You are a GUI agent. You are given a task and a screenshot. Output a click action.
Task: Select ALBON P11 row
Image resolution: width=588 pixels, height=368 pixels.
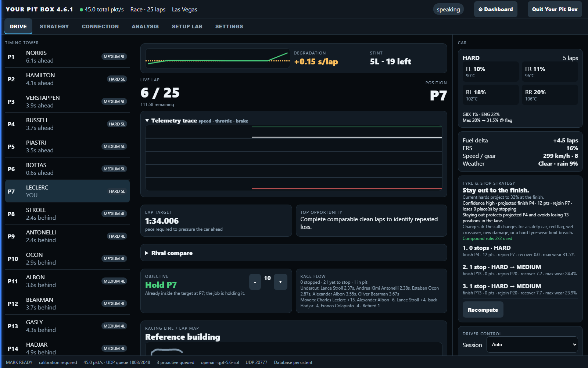[x=67, y=281]
